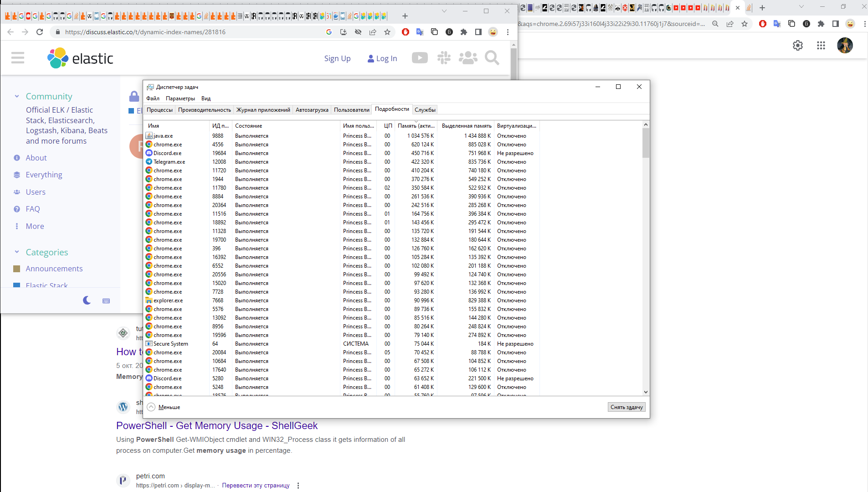Click the Task Manager vertical scrollbar thumb
Image resolution: width=868 pixels, height=492 pixels.
(x=646, y=143)
